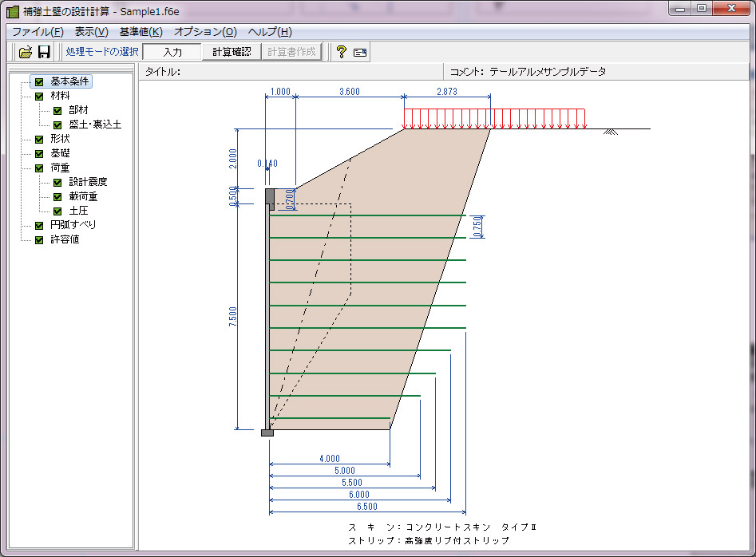Screen dimensions: 756x557
Task: Click the 6.000 strip length dimension
Action: tap(359, 495)
